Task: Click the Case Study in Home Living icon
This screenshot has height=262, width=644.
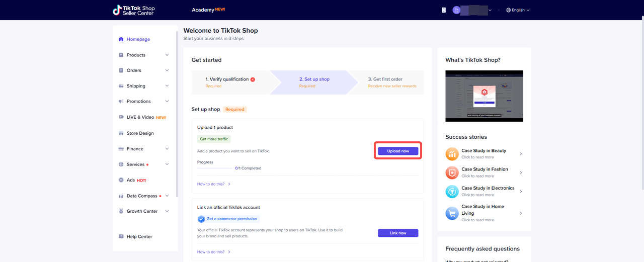Action: (452, 213)
